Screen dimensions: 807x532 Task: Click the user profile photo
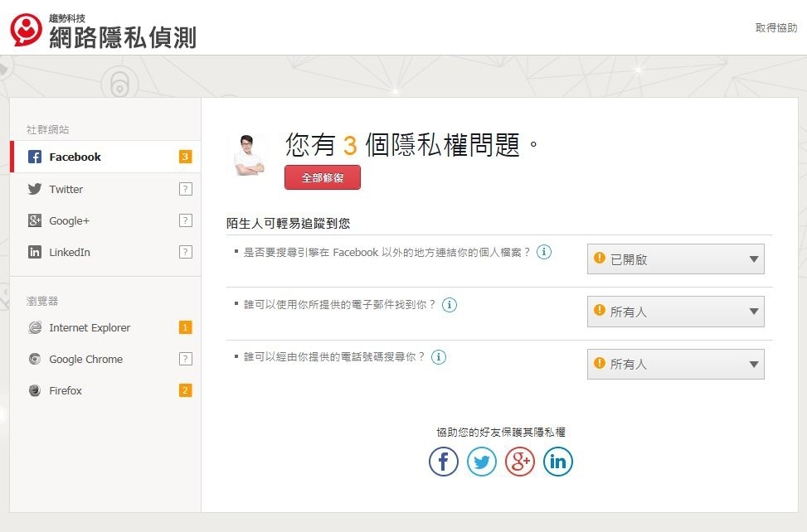[x=250, y=155]
